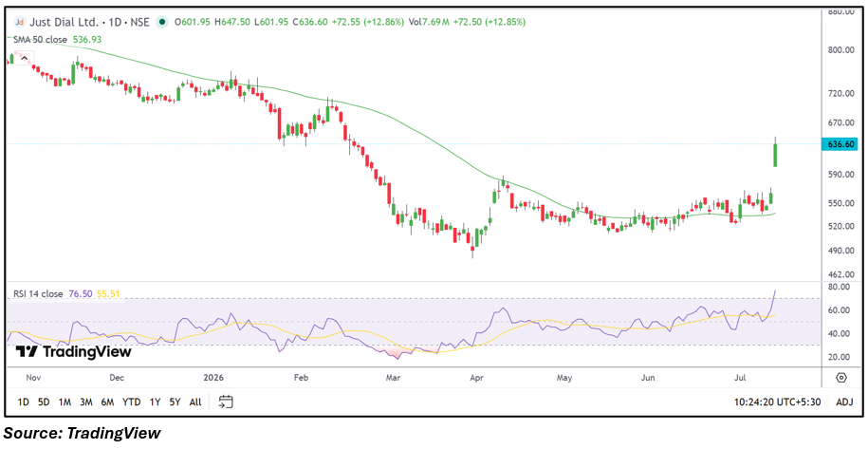The width and height of the screenshot is (868, 449).
Task: Click the 800.00 price axis label
Action: tap(840, 49)
